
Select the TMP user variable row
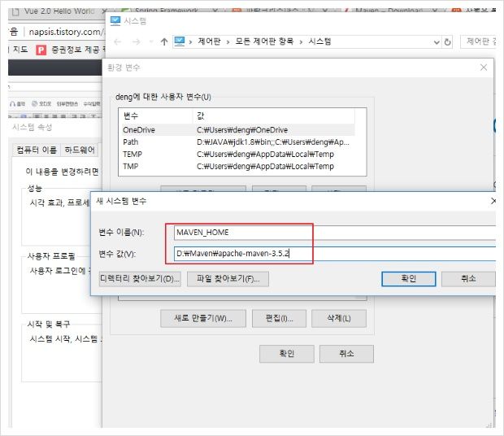tap(238, 167)
